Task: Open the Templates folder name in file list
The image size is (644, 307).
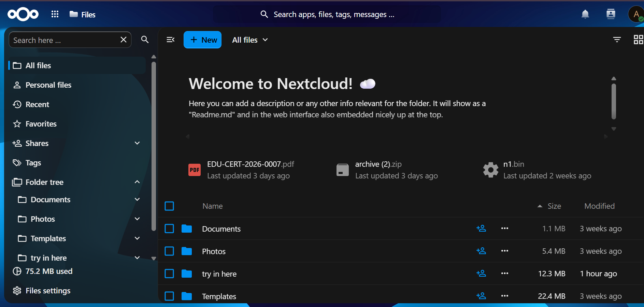Action: [219, 296]
